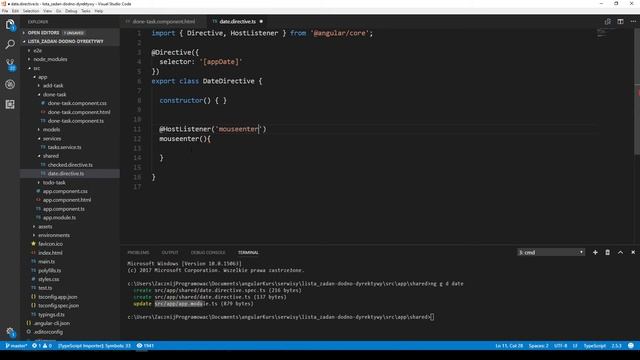Viewport: 640px width, 360px height.
Task: Open the Extensions view in activity bar
Action: coord(10,104)
